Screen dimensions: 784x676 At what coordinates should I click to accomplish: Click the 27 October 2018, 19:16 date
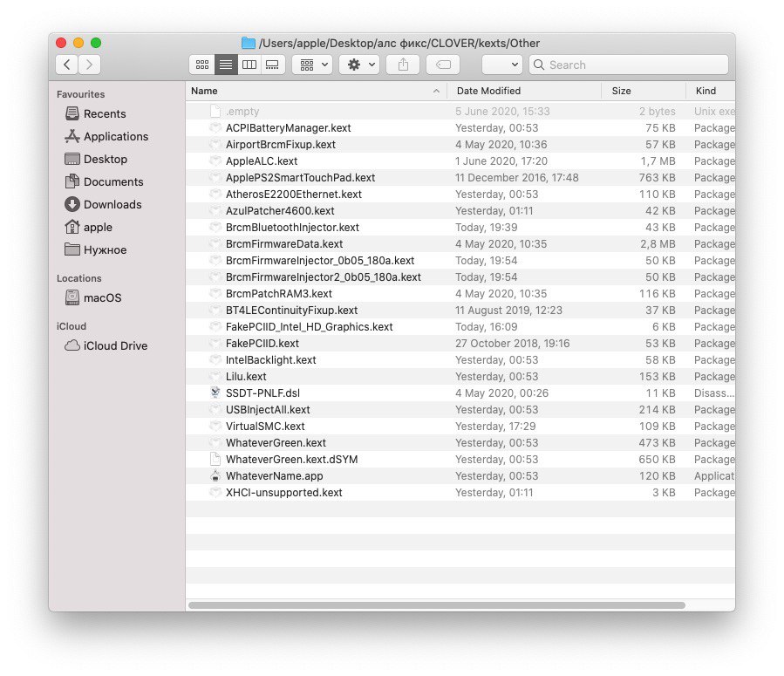pos(512,343)
